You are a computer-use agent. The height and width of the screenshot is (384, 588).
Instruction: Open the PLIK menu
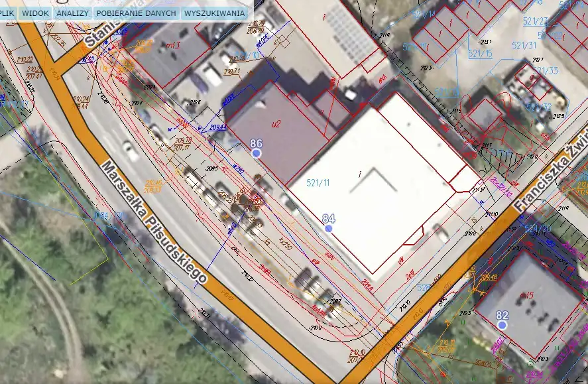pos(7,13)
